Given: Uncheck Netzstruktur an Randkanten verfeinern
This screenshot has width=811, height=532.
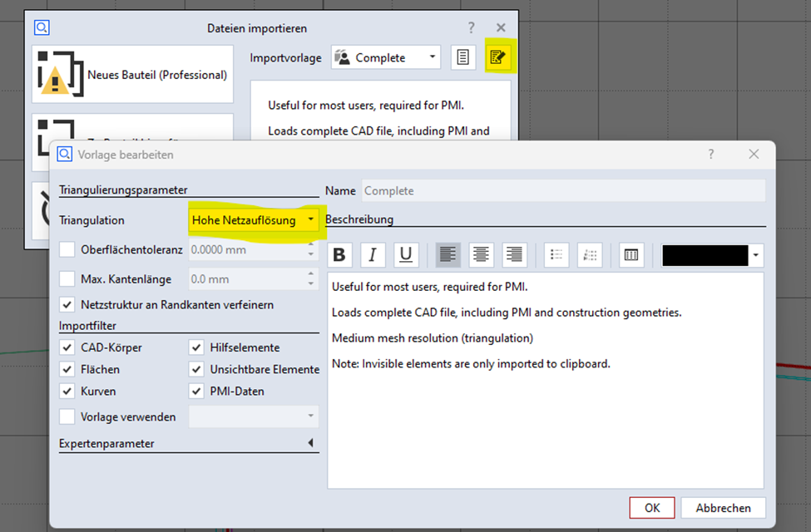Looking at the screenshot, I should 67,304.
